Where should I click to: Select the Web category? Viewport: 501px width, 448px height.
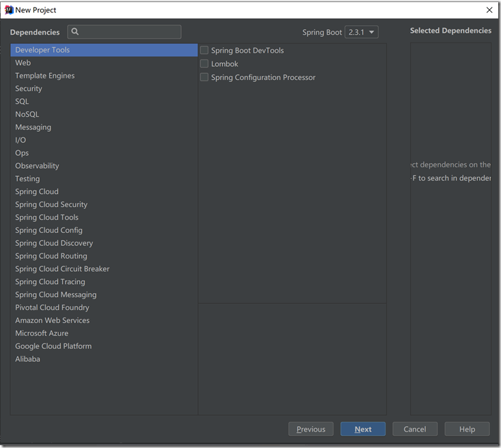click(x=104, y=63)
